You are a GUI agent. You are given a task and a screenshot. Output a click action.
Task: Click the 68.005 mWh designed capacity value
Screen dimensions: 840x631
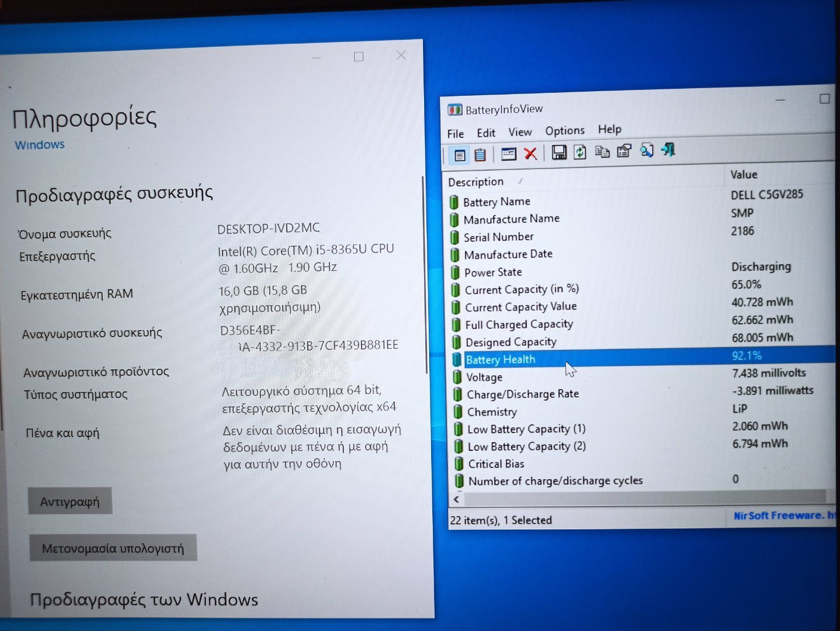762,337
